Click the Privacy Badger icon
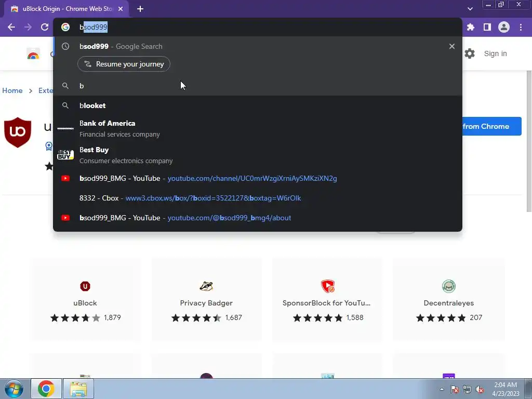 pos(206,286)
